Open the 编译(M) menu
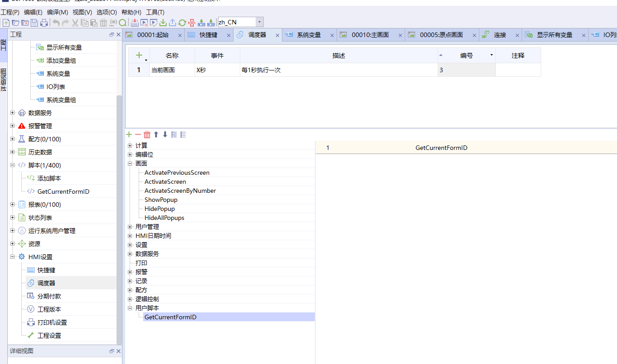Screen dimensions: 617x364 [x=57, y=12]
